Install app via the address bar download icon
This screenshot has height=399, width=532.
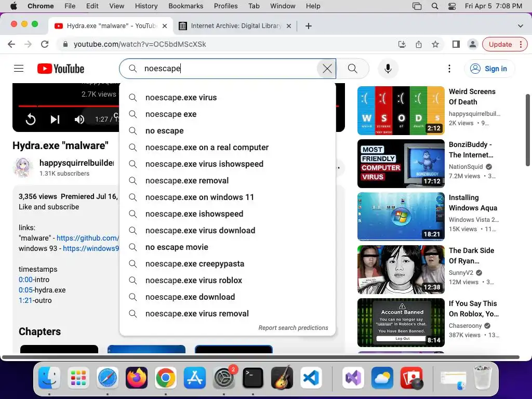click(x=402, y=44)
